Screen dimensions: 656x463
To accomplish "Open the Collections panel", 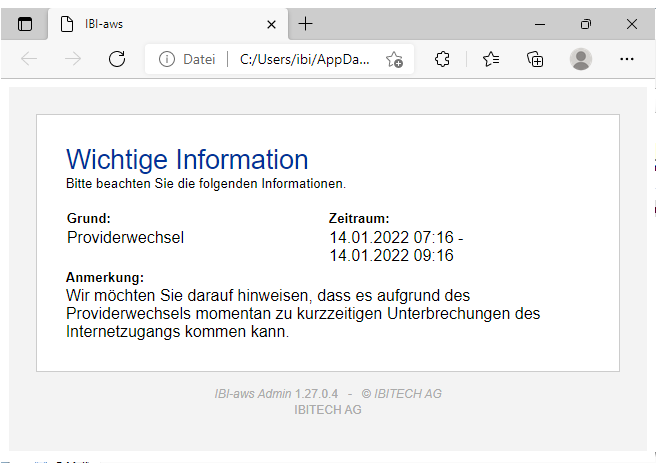I will (x=535, y=59).
